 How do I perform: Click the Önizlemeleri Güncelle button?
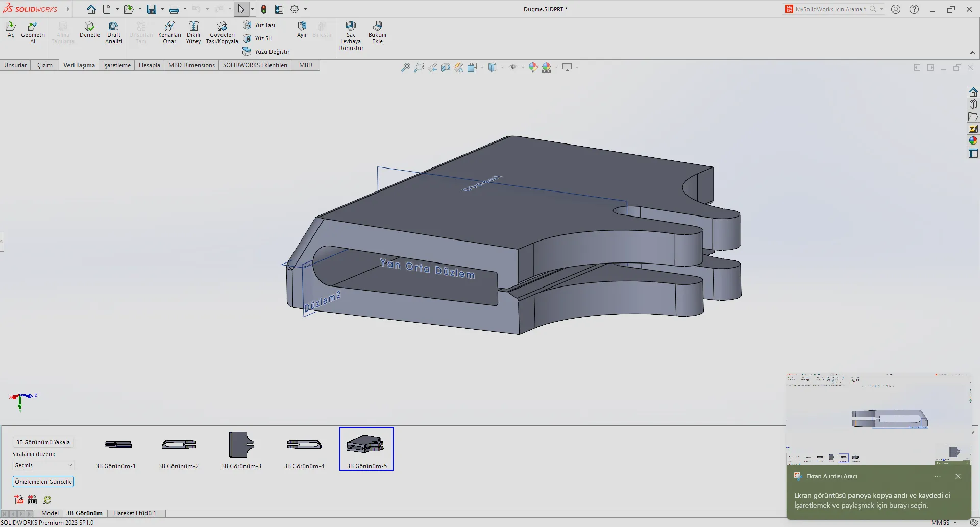pos(43,482)
